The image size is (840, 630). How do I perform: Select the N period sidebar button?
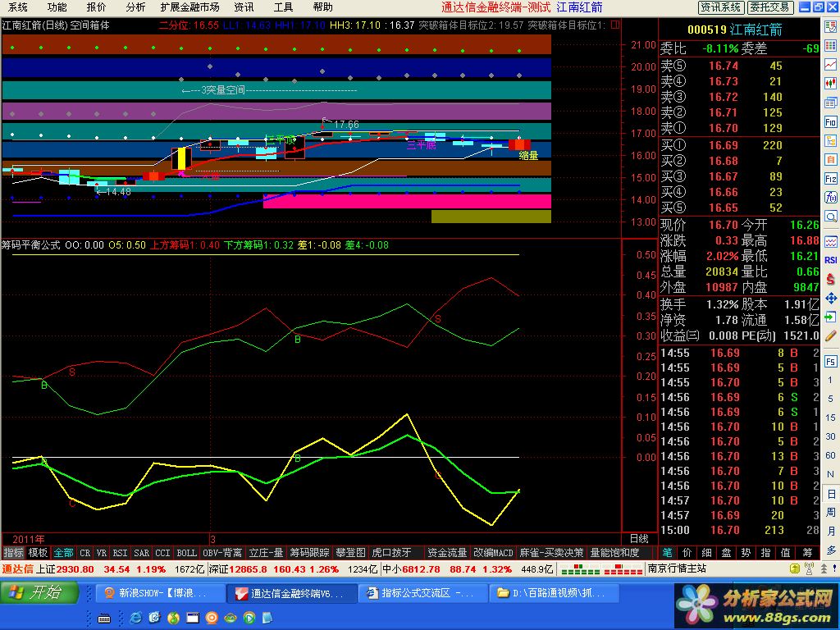tap(830, 474)
